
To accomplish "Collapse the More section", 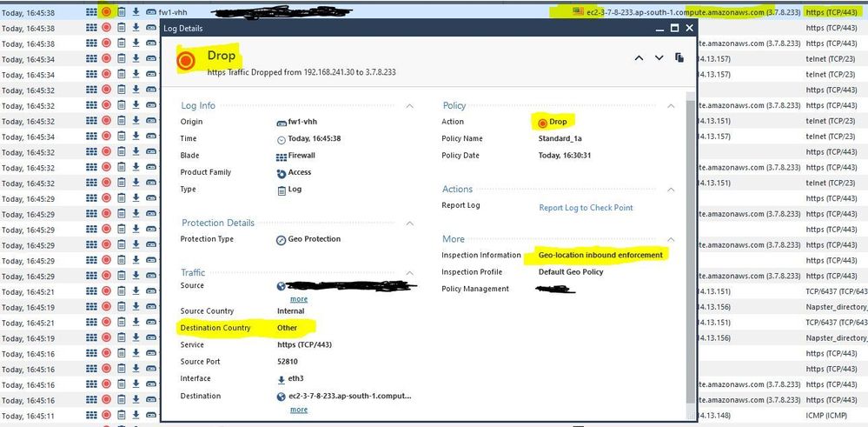I will coord(671,239).
